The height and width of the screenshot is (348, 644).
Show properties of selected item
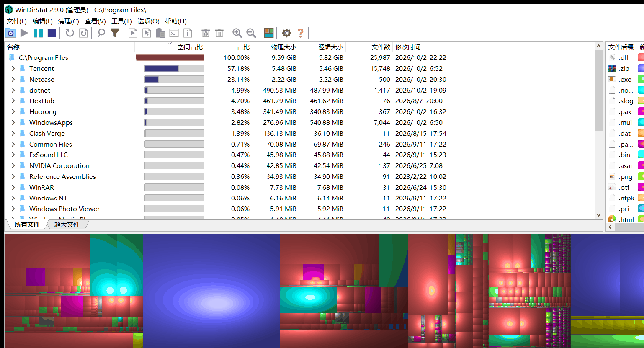click(188, 33)
